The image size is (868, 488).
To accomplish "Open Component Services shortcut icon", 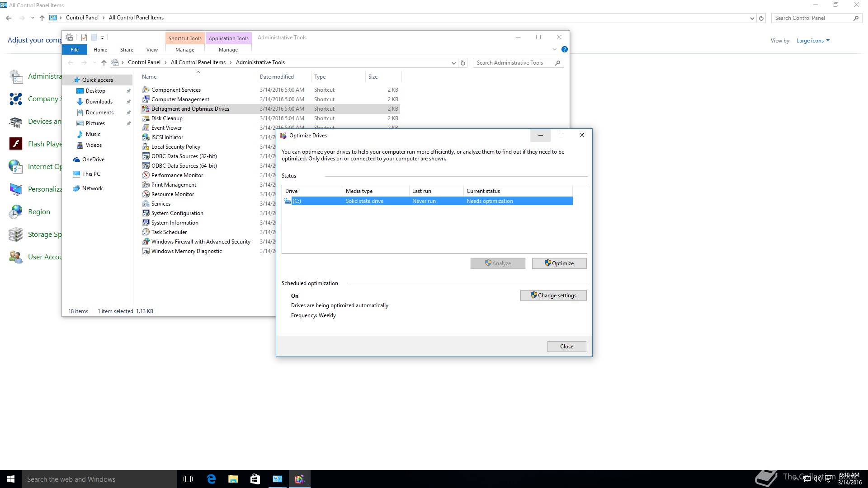I will click(146, 90).
